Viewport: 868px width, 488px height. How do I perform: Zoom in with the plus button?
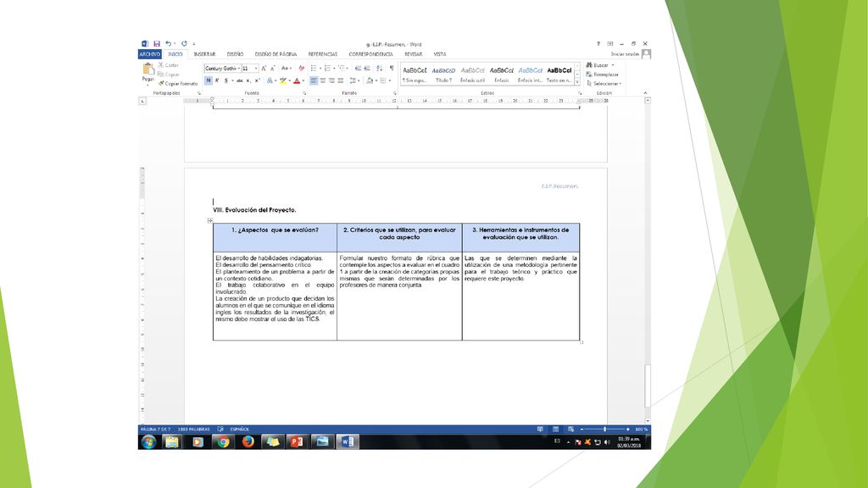628,430
